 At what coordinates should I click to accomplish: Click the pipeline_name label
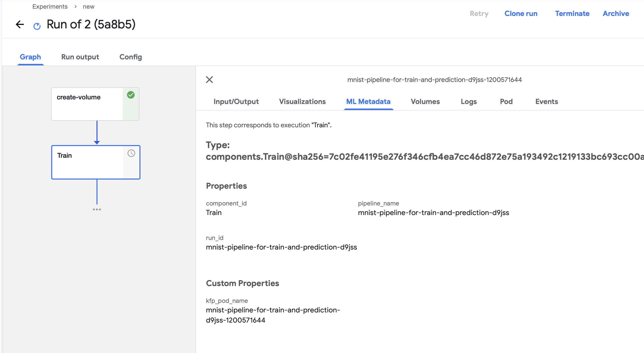[378, 203]
